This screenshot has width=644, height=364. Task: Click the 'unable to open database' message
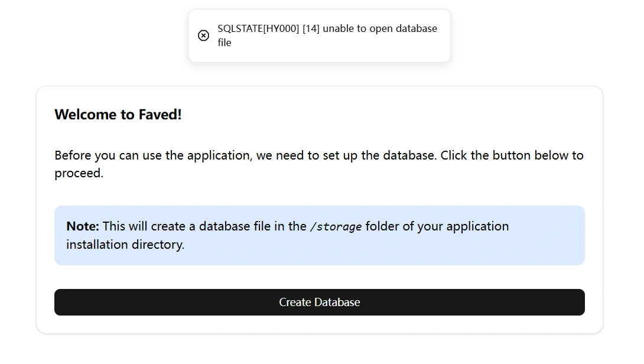click(x=380, y=29)
